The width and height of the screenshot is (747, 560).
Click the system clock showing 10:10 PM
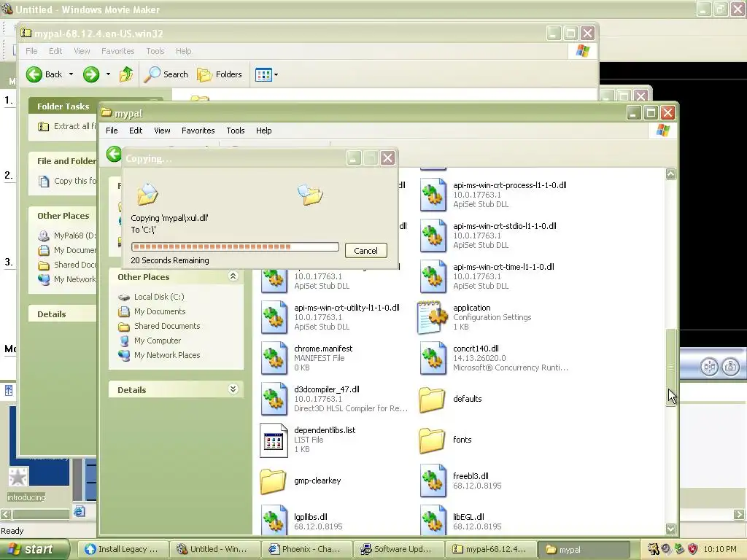[720, 549]
